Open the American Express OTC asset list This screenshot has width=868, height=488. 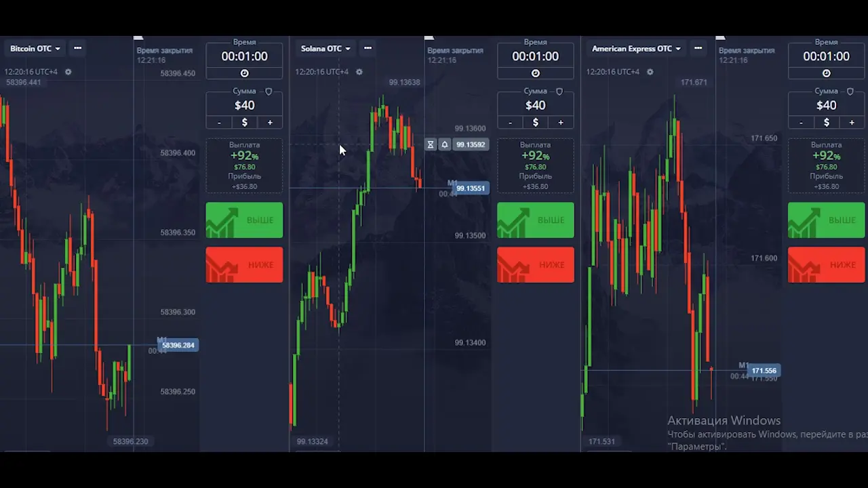[636, 49]
